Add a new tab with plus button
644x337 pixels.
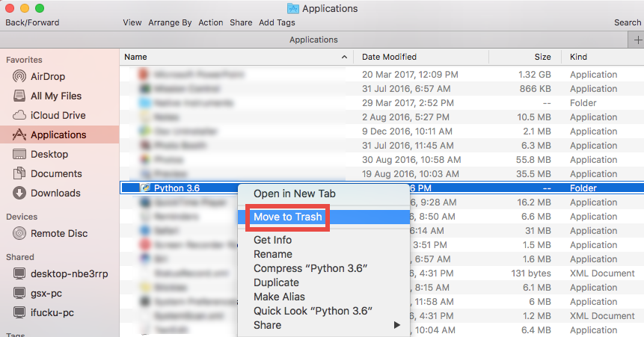tap(637, 40)
